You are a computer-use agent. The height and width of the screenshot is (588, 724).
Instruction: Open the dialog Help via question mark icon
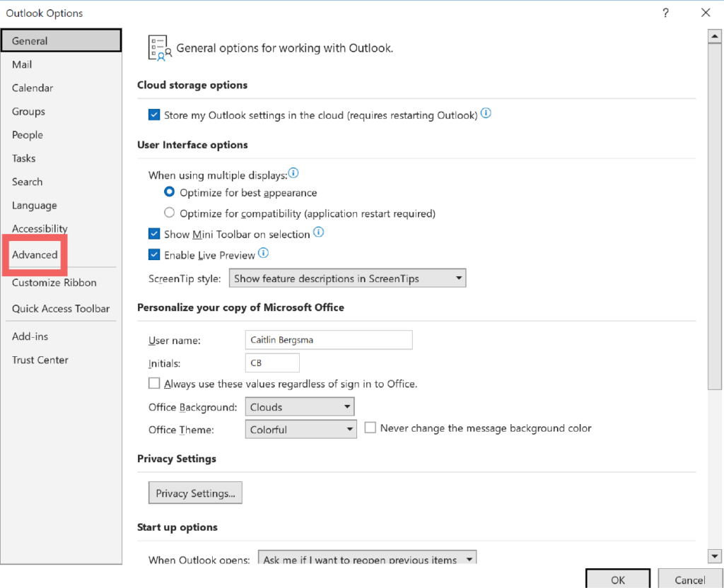click(x=665, y=13)
